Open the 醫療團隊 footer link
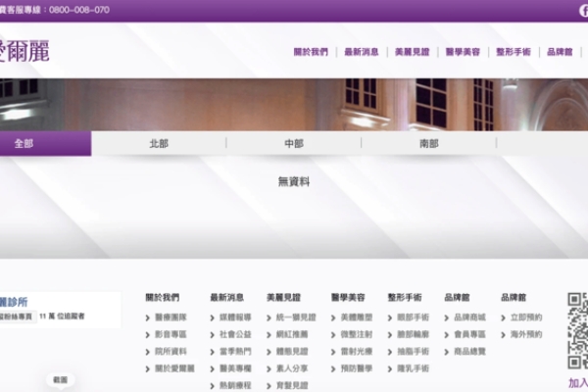This screenshot has width=588, height=392. coord(171,318)
